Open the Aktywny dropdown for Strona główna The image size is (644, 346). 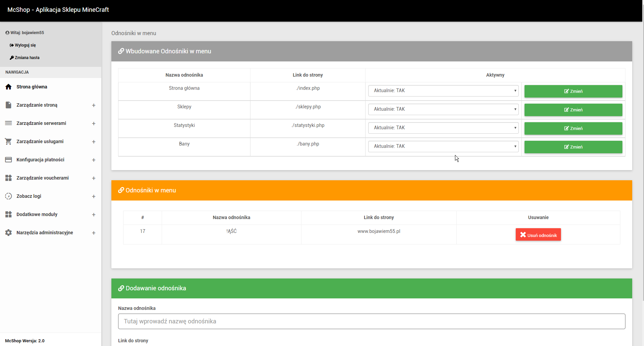click(443, 91)
